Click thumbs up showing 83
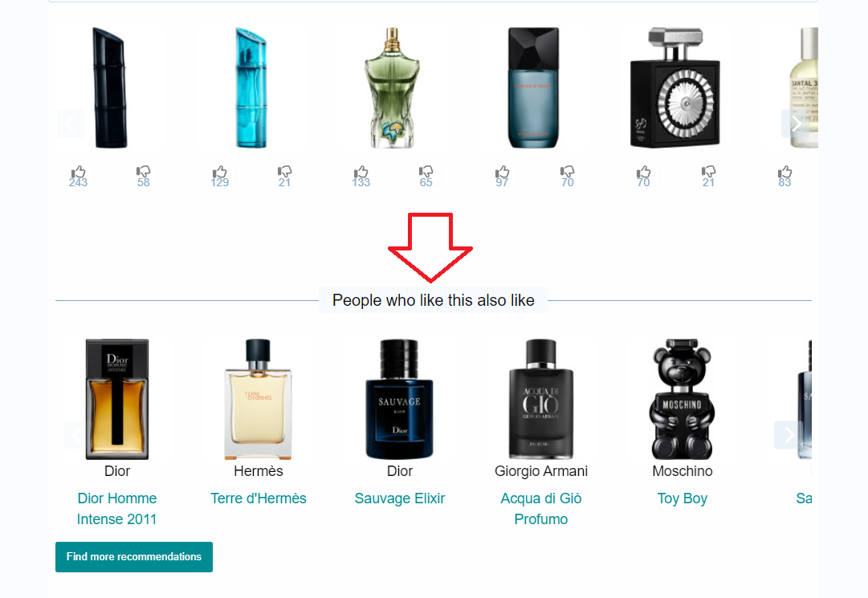Screen dimensions: 868x598 (x=784, y=176)
